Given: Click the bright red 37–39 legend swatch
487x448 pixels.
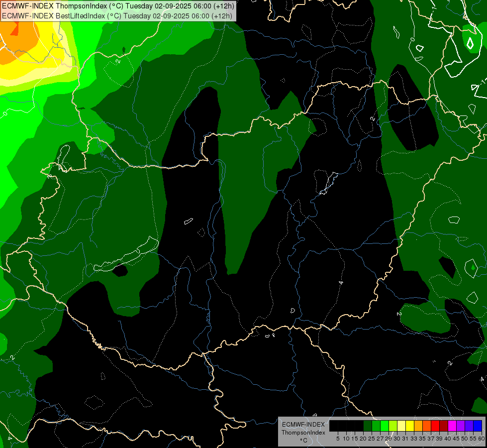Looking at the screenshot, I should pos(435,426).
